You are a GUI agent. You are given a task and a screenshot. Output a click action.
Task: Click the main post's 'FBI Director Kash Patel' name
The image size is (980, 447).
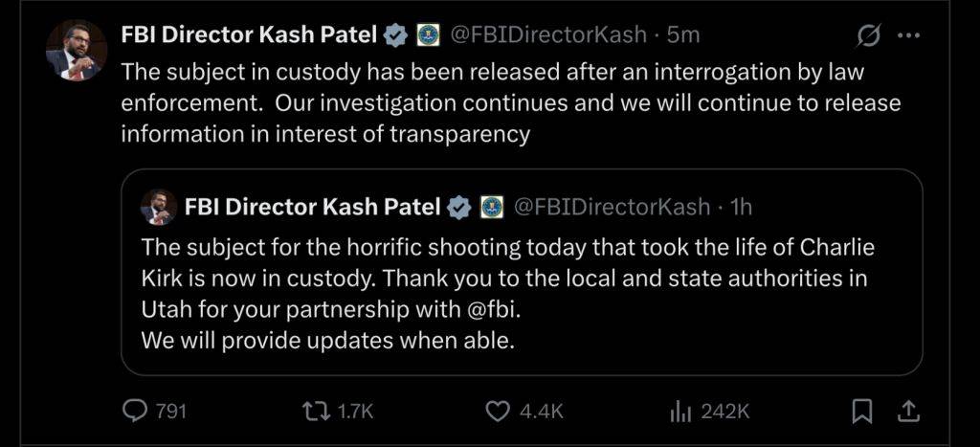click(251, 34)
